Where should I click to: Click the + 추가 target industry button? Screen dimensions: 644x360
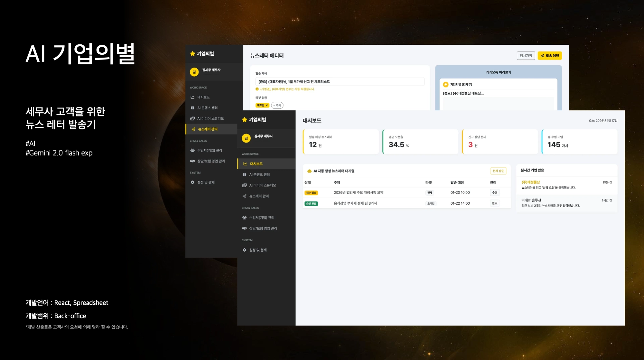(277, 106)
